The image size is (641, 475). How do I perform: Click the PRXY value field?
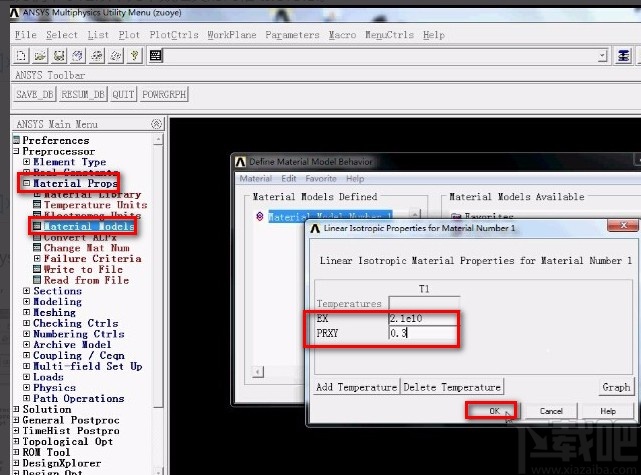(423, 333)
